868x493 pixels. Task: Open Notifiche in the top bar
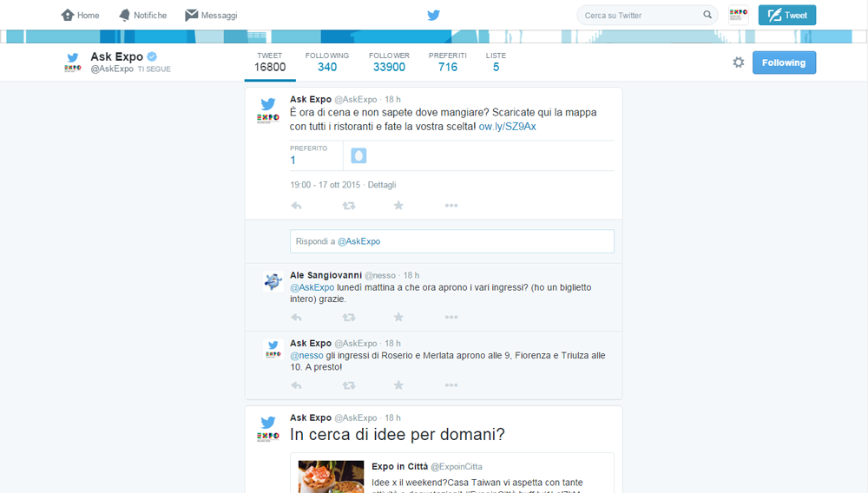(143, 15)
